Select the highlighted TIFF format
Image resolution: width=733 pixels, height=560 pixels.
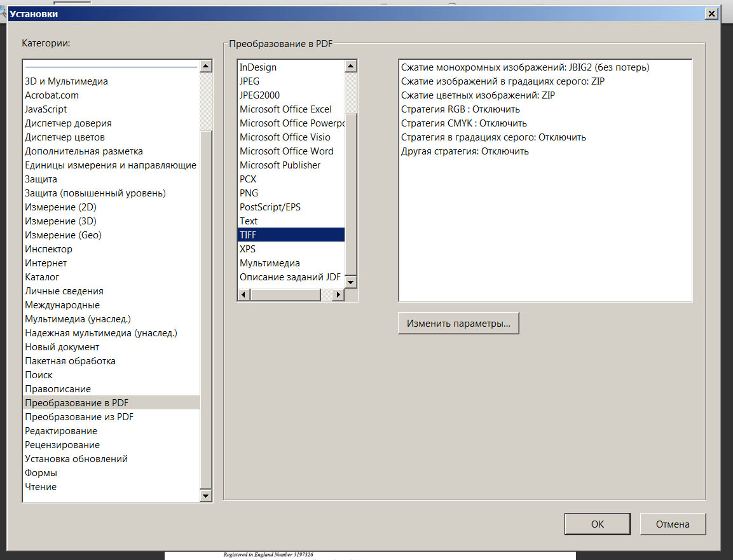(x=291, y=235)
